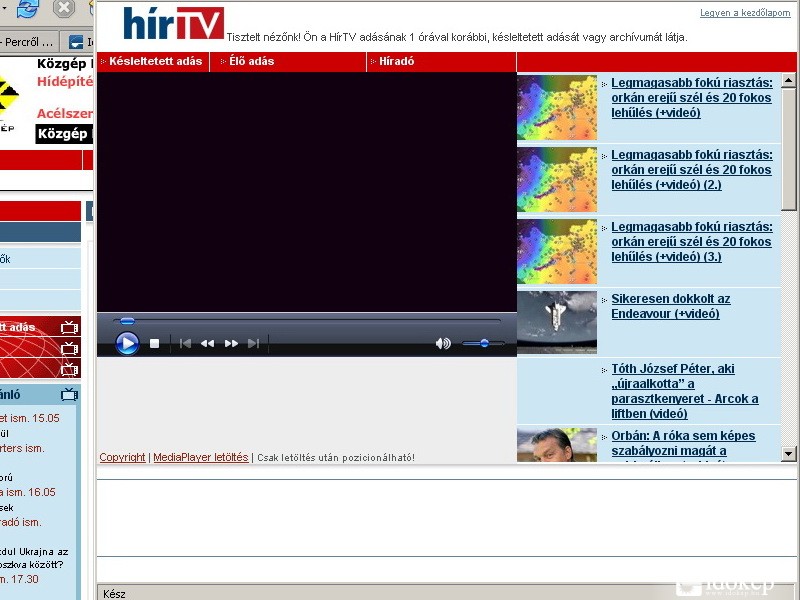The width and height of the screenshot is (800, 600).
Task: Click the stop loading icon in the browser toolbar
Action: [x=63, y=7]
